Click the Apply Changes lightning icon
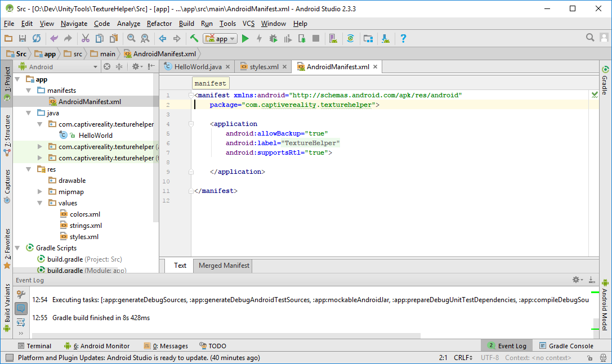 [x=259, y=38]
